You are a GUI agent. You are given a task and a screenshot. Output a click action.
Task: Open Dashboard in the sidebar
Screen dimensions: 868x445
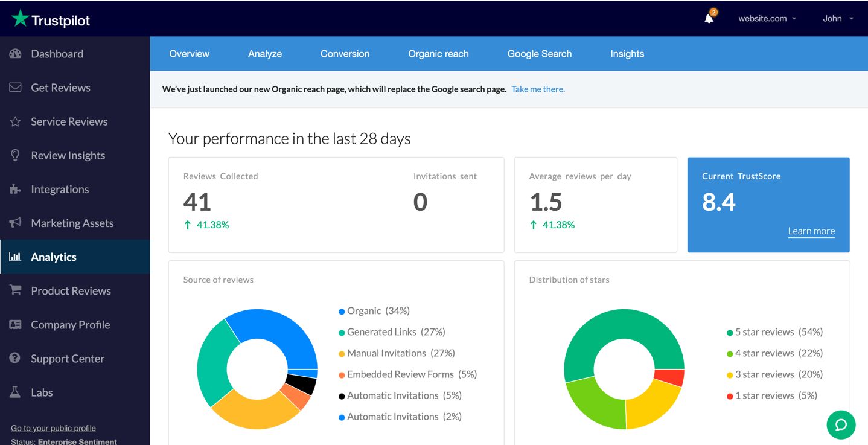[75, 54]
